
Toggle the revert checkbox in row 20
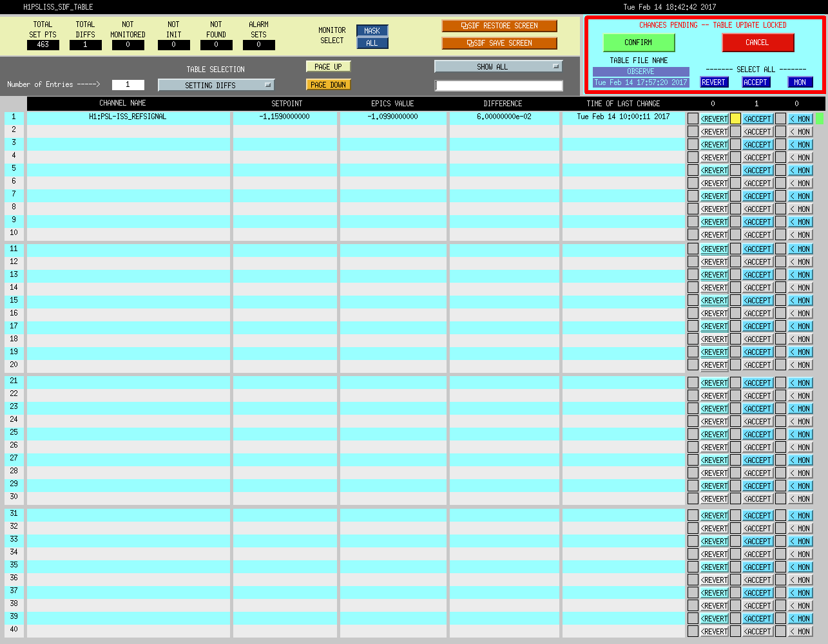[693, 365]
